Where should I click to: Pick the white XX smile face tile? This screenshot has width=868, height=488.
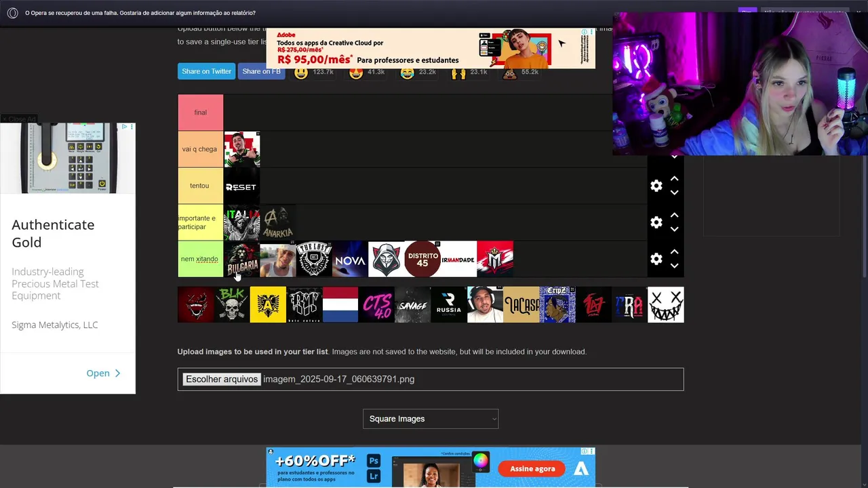coord(666,304)
